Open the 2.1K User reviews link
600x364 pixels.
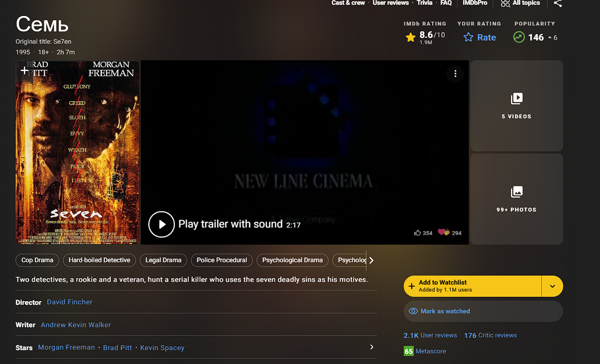[x=430, y=335]
